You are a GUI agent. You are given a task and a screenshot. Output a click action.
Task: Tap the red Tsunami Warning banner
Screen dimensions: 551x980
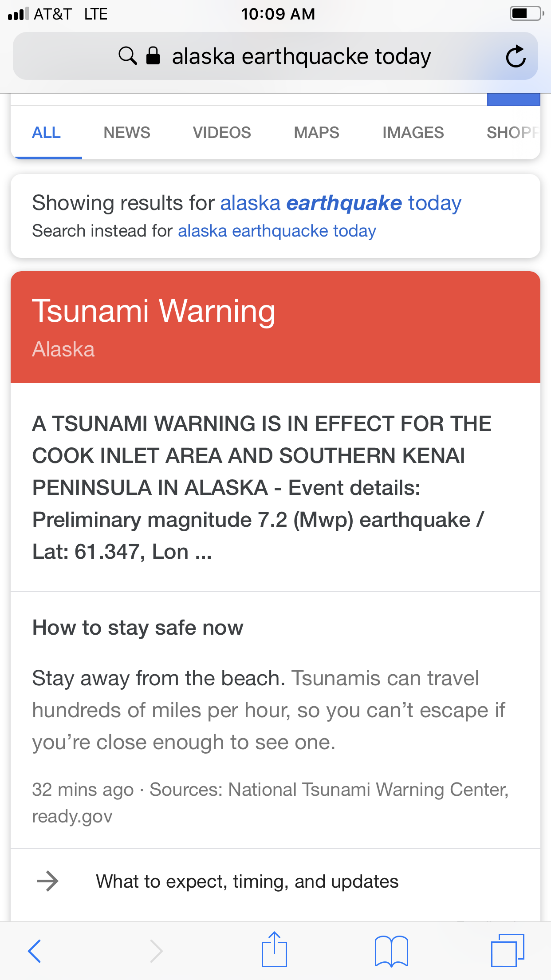275,327
